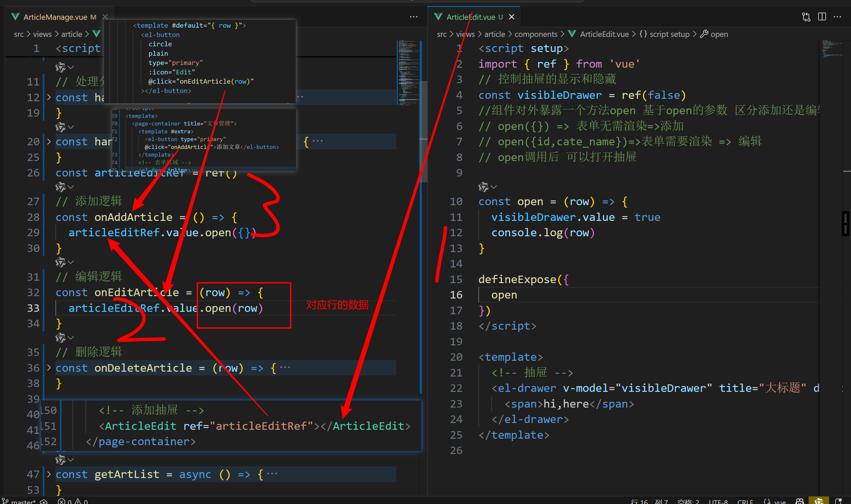Expand folded getArtList function at line 47
Viewport: 851px width, 504px height.
(x=49, y=474)
